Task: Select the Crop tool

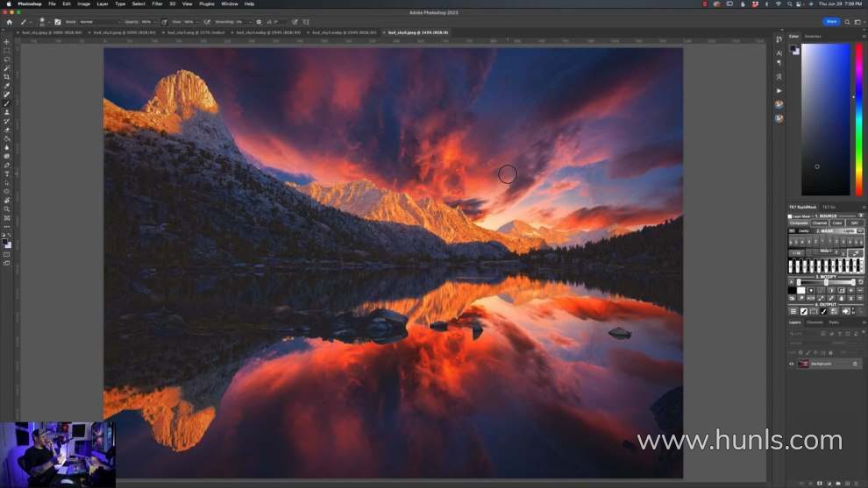Action: [x=7, y=77]
